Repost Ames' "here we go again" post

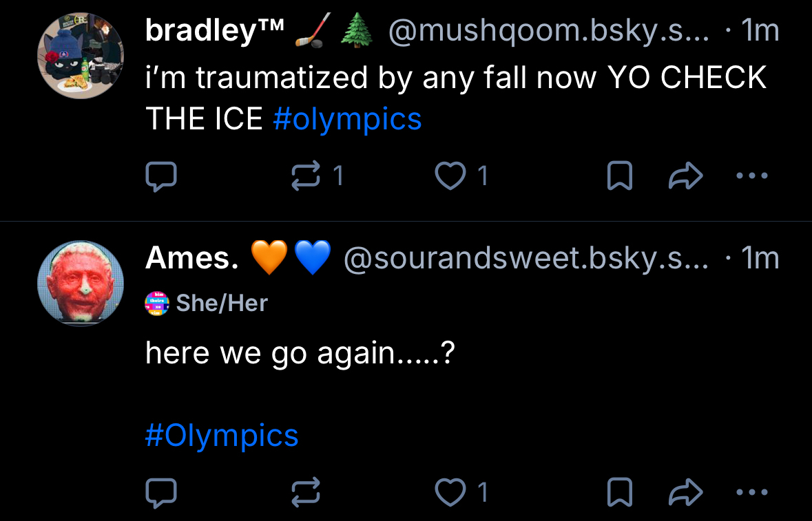[306, 492]
